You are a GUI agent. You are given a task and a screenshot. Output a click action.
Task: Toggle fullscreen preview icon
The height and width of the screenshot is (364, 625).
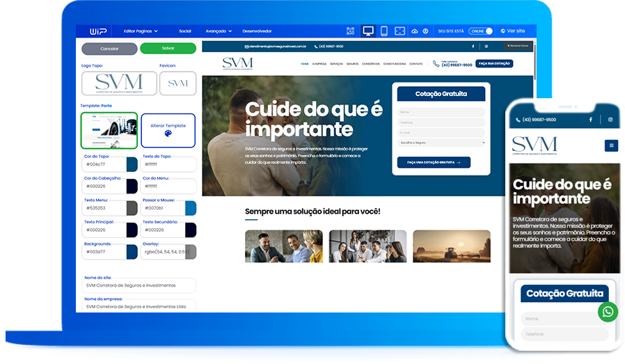[399, 31]
